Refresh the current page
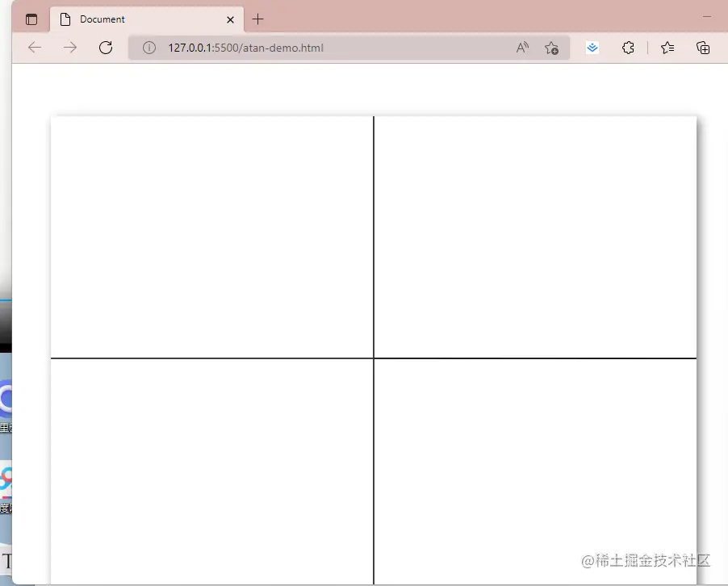728x586 pixels. (106, 48)
